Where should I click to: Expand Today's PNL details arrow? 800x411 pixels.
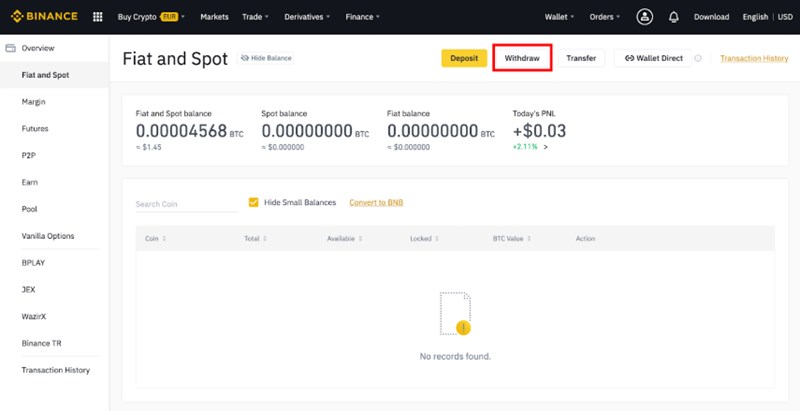[x=546, y=146]
